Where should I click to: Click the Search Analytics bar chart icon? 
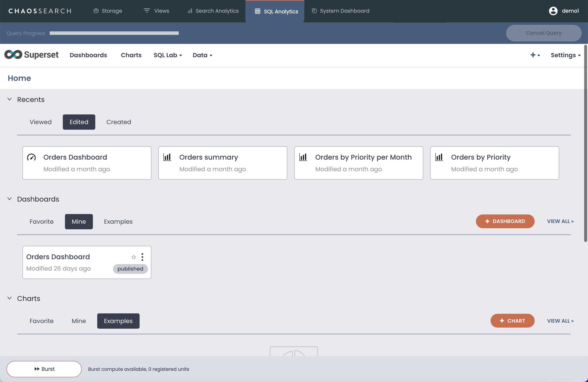point(190,11)
